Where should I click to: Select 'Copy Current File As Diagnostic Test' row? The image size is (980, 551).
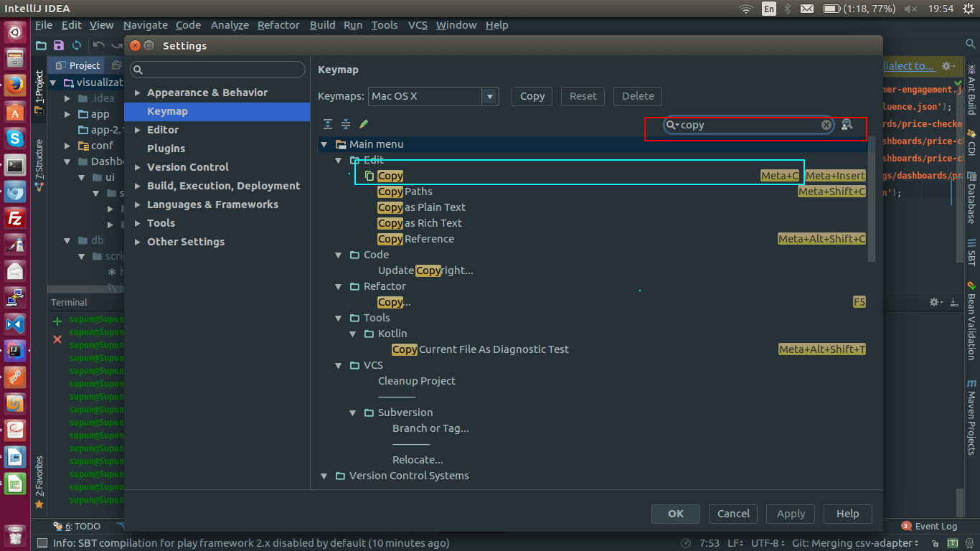point(593,349)
